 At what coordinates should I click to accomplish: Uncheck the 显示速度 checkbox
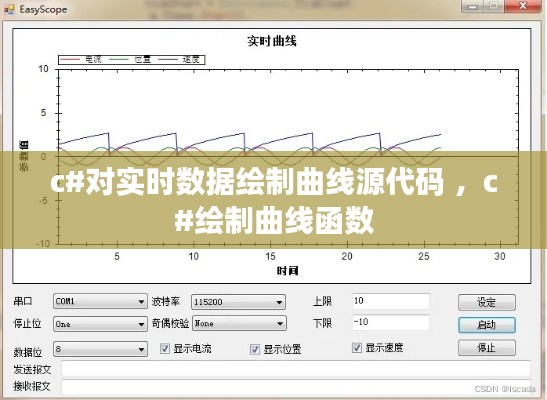pyautogui.click(x=357, y=348)
